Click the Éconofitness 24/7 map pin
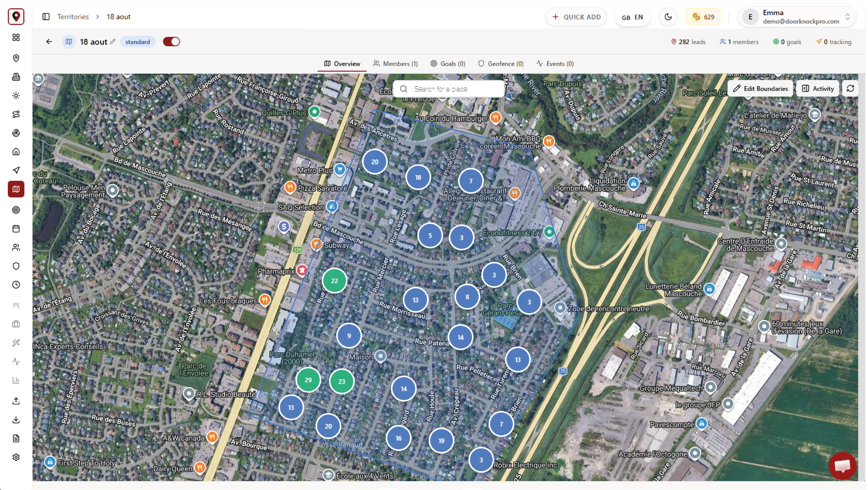The height and width of the screenshot is (490, 868). coord(549,232)
